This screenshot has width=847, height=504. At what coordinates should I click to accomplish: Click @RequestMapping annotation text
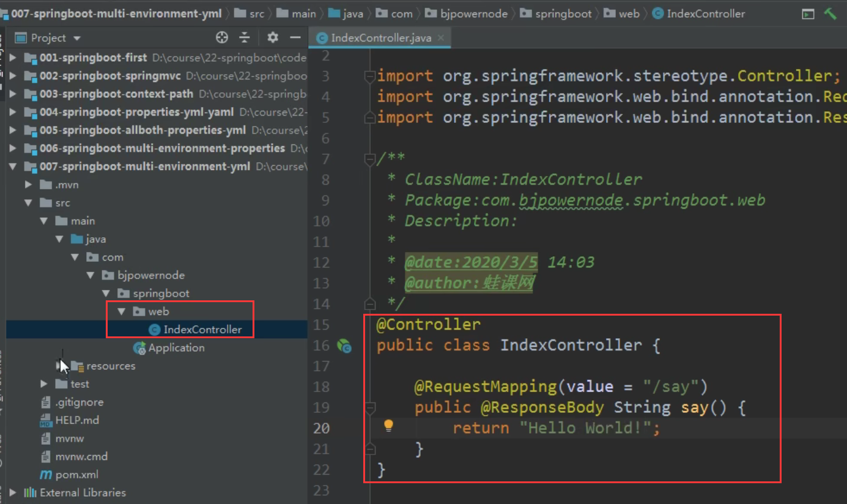click(486, 387)
